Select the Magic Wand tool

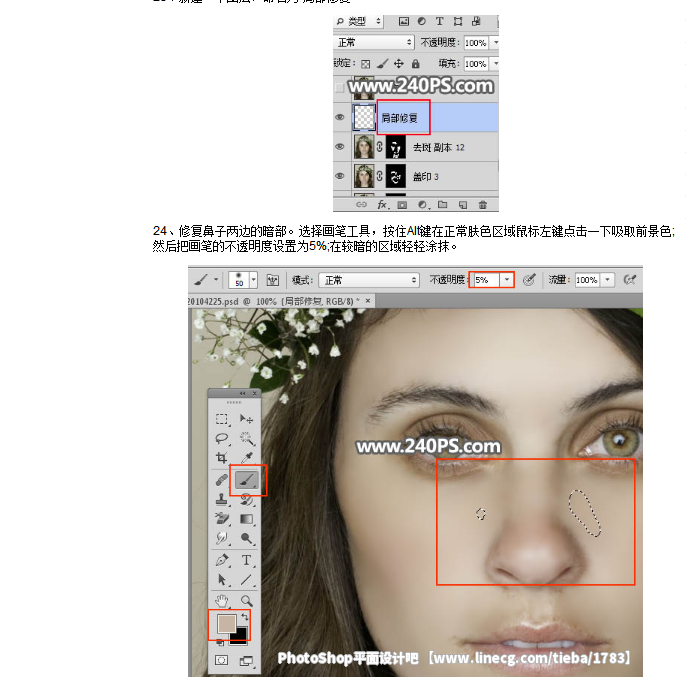pos(246,438)
